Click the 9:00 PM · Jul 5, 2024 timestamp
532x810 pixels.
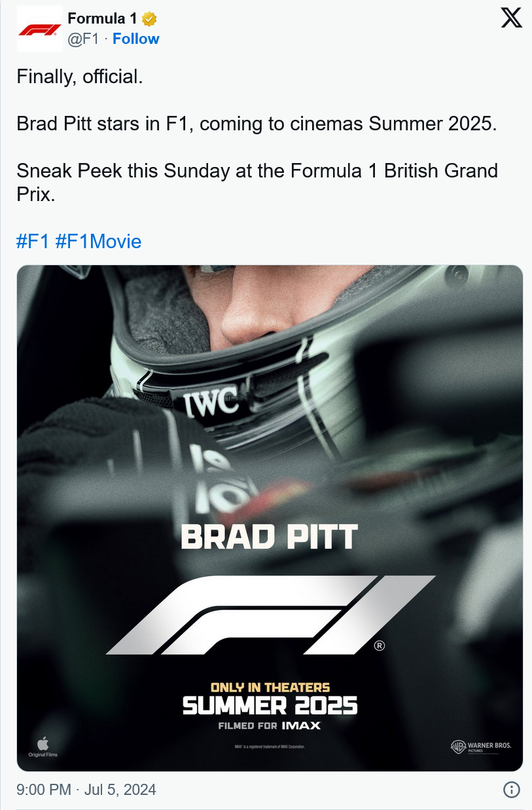pos(86,790)
